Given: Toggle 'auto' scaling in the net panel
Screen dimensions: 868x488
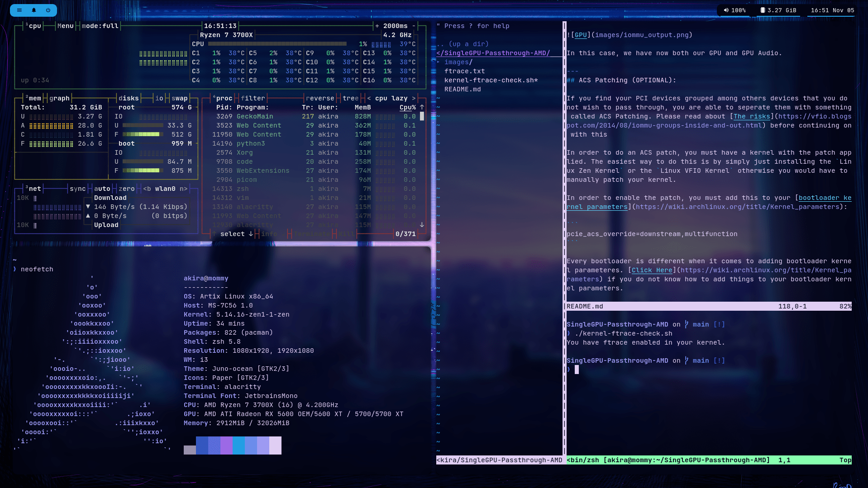Looking at the screenshot, I should click(x=103, y=189).
